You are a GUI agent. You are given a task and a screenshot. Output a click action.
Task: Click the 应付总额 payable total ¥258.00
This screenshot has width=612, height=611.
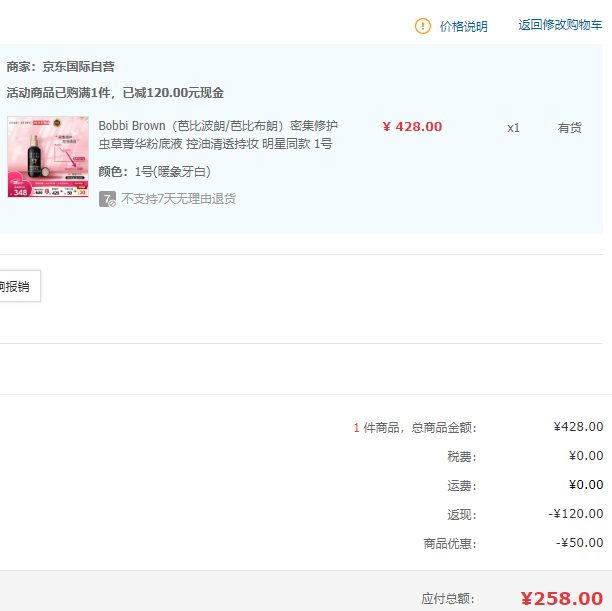click(561, 598)
